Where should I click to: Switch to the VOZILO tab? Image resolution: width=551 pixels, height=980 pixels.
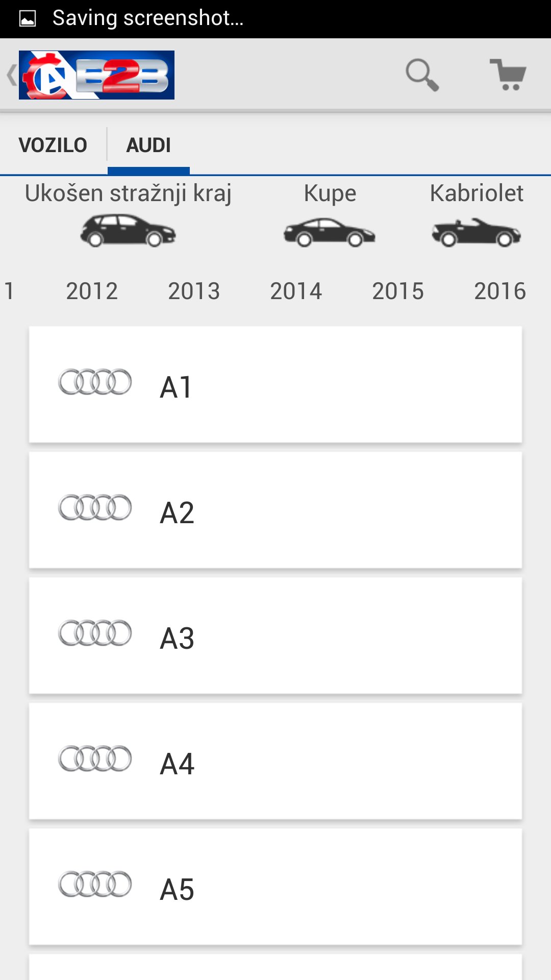(53, 145)
